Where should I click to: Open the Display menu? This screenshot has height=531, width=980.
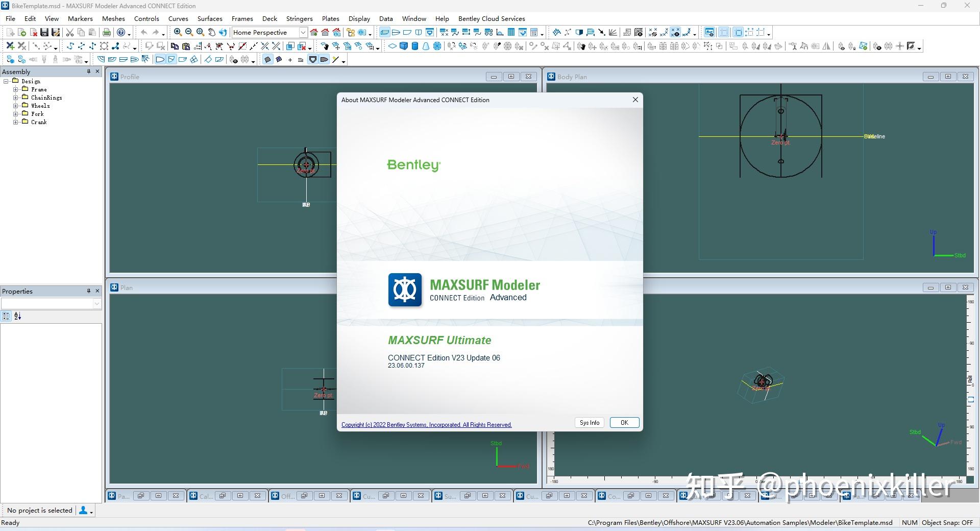pos(359,18)
